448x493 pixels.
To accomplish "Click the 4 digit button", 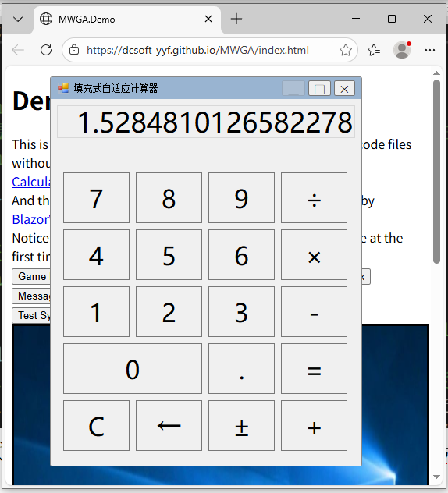I will tap(96, 254).
